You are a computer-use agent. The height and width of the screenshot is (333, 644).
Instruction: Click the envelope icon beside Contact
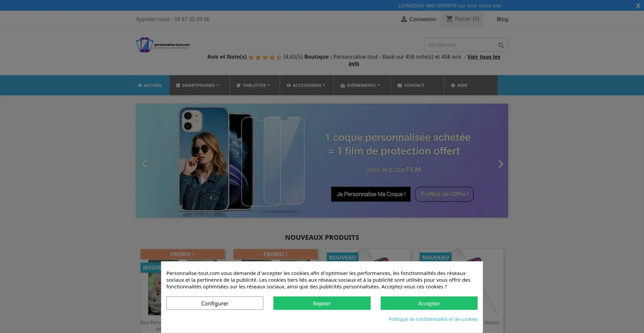click(399, 86)
